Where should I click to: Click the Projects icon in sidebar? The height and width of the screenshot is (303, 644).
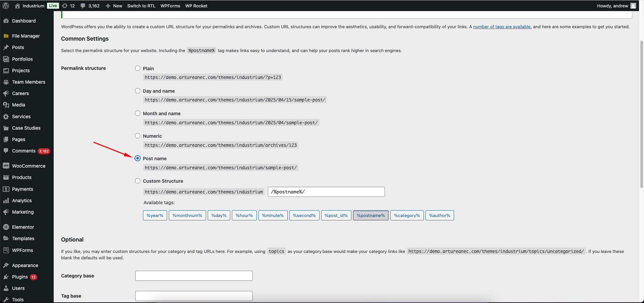tap(6, 71)
